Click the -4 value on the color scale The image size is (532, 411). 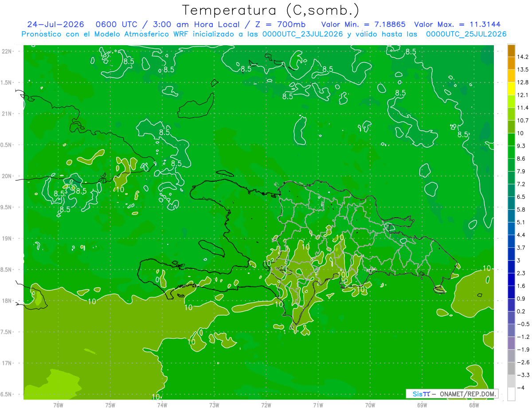click(520, 388)
